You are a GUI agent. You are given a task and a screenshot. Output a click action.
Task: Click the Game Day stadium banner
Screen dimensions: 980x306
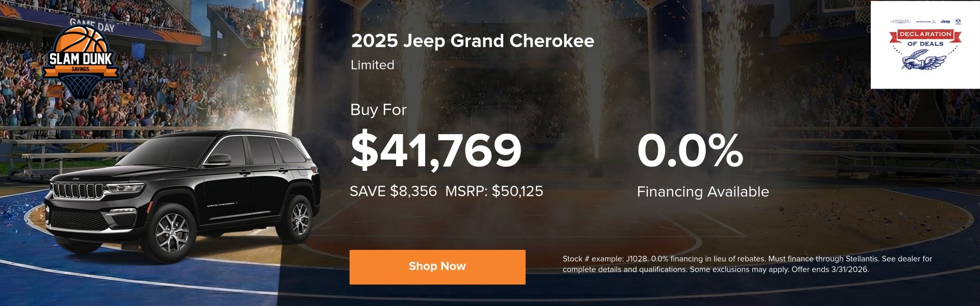click(92, 23)
